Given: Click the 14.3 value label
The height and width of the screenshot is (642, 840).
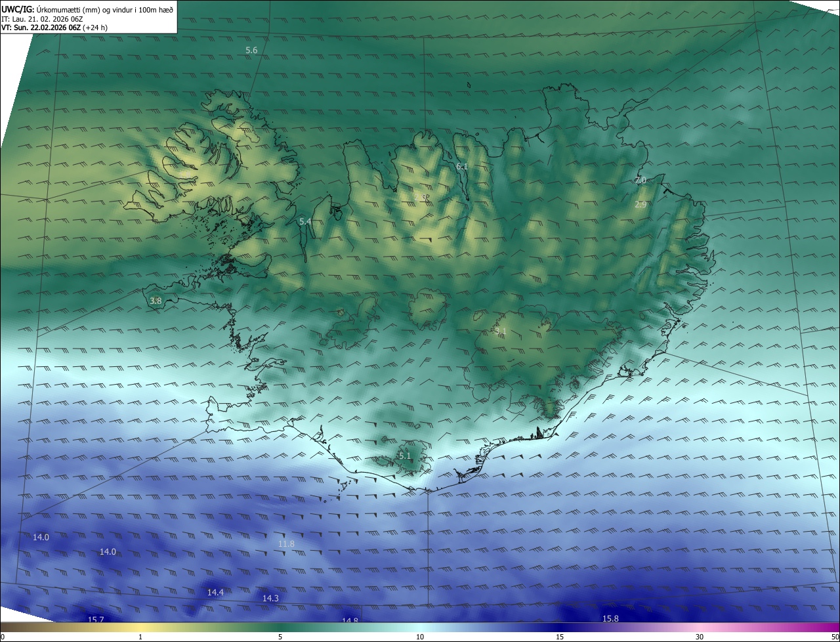Looking at the screenshot, I should tap(270, 599).
